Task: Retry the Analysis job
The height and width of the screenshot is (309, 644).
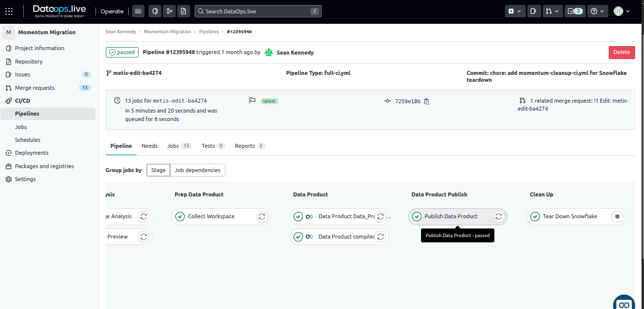Action: click(143, 216)
